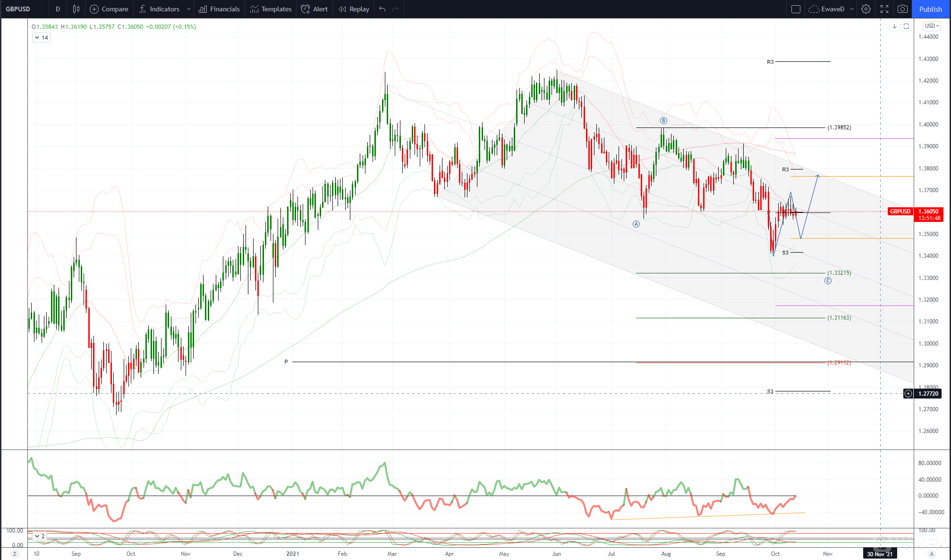951x560 pixels.
Task: Click the GBPUSD symbol search field
Action: pyautogui.click(x=19, y=9)
